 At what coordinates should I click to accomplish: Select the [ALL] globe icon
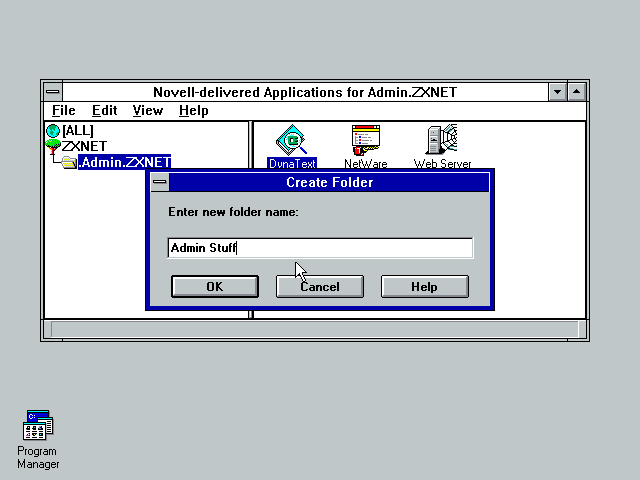(x=53, y=131)
